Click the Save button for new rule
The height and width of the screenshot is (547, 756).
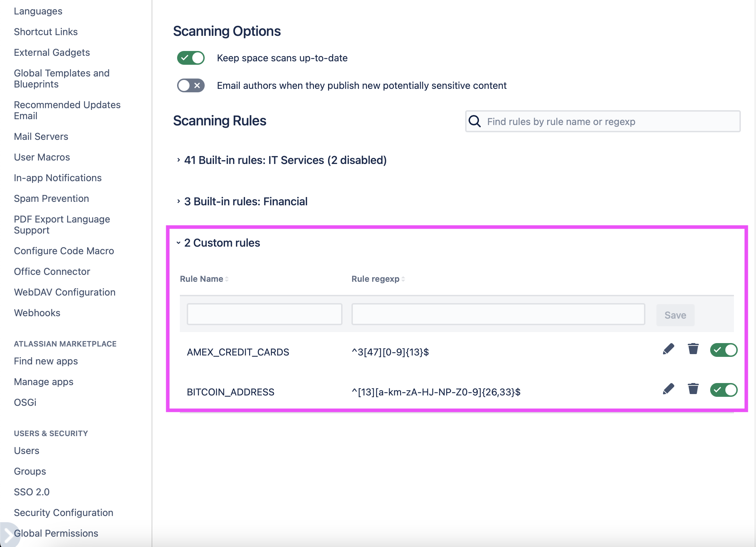coord(675,315)
